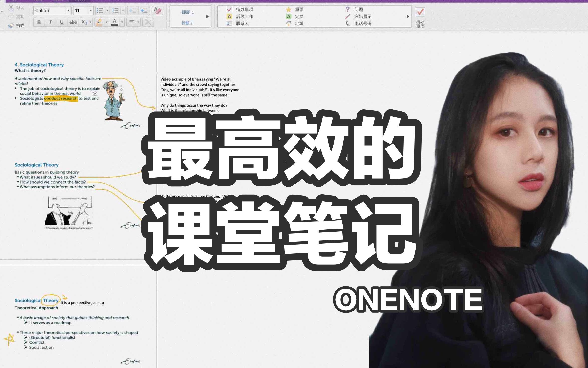588x368 pixels.
Task: Expand the tags gallery arrow
Action: point(408,17)
